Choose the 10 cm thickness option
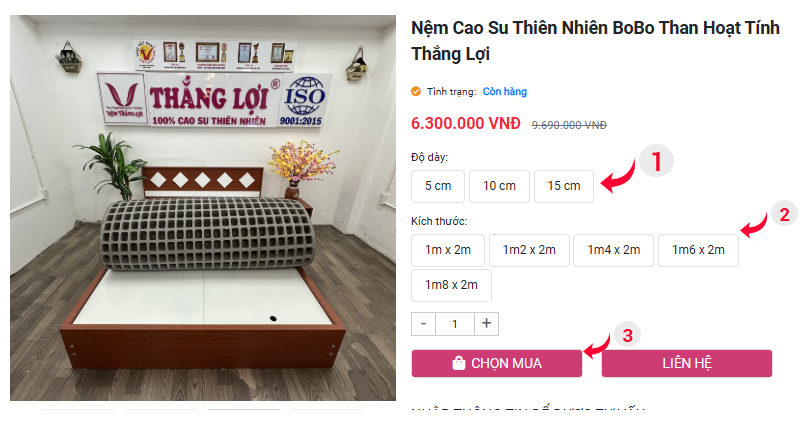 [x=499, y=186]
